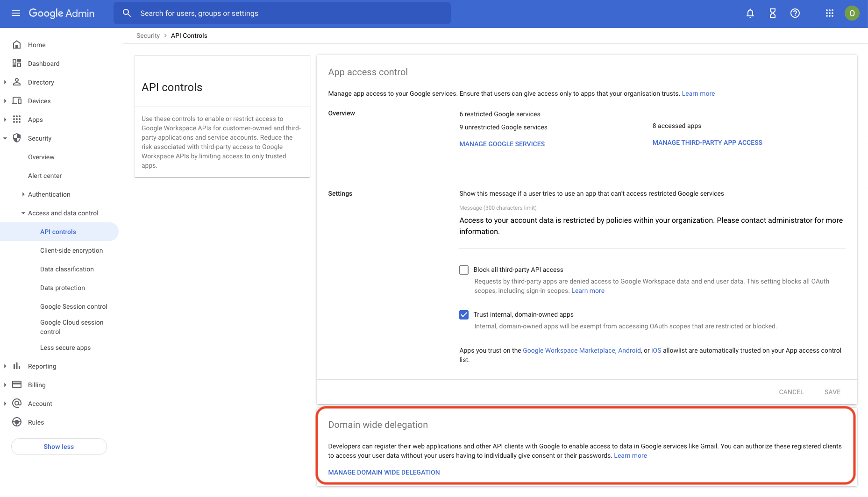Open Security Overview menu item
This screenshot has width=868, height=497.
41,157
